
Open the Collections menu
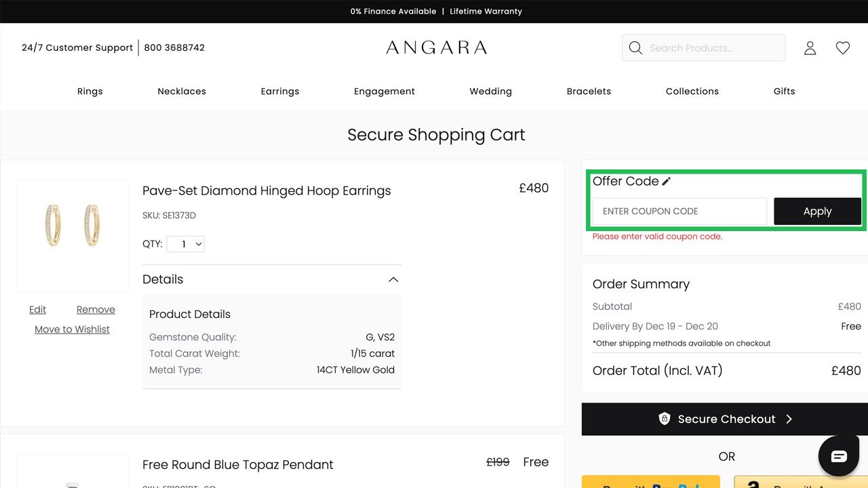pyautogui.click(x=692, y=91)
